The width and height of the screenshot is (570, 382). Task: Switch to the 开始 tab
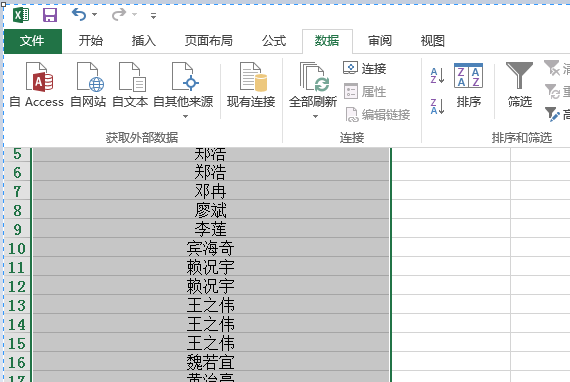[91, 41]
